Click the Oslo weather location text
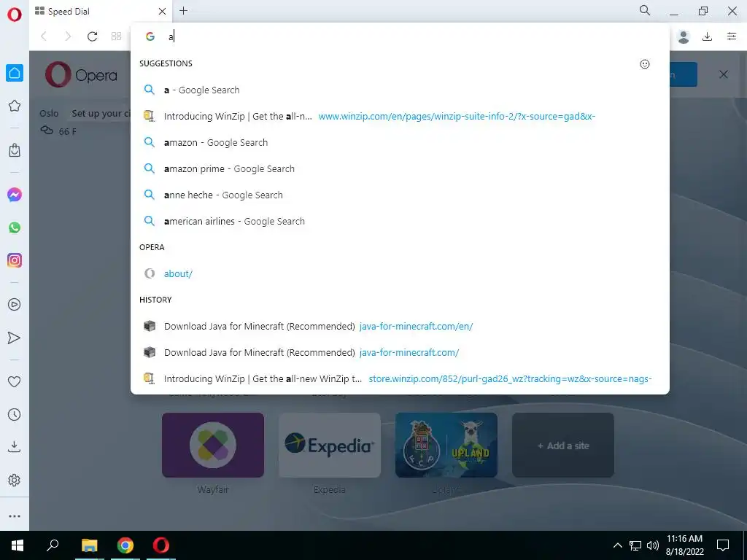The height and width of the screenshot is (560, 747). coord(49,114)
